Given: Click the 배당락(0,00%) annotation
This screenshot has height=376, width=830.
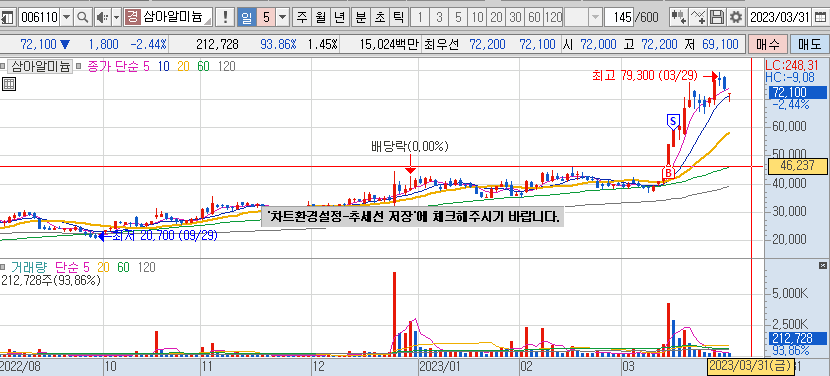Looking at the screenshot, I should point(409,147).
